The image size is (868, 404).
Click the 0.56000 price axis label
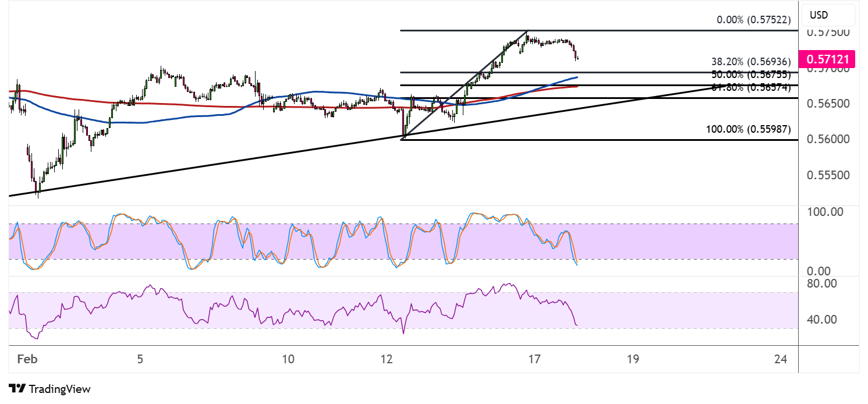point(828,139)
